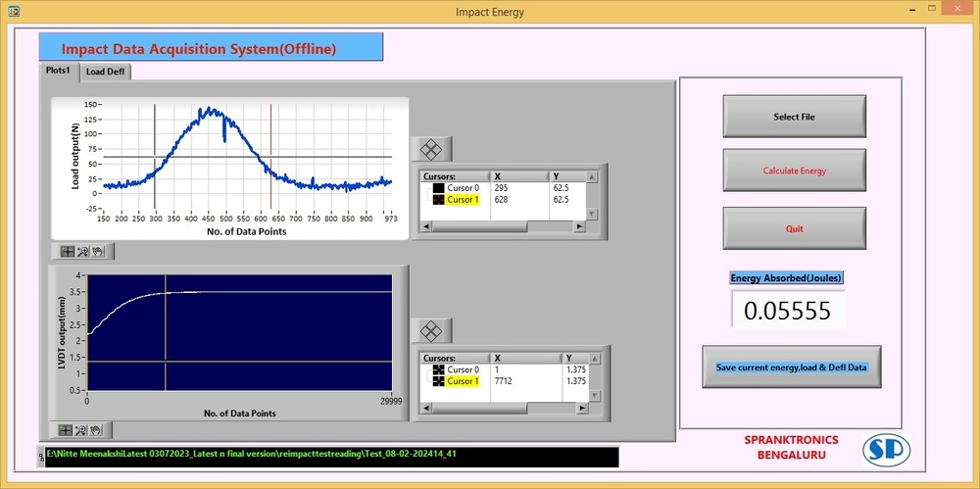Select the pan hand tool under Load graph
The height and width of the screenshot is (489, 980).
(x=98, y=252)
